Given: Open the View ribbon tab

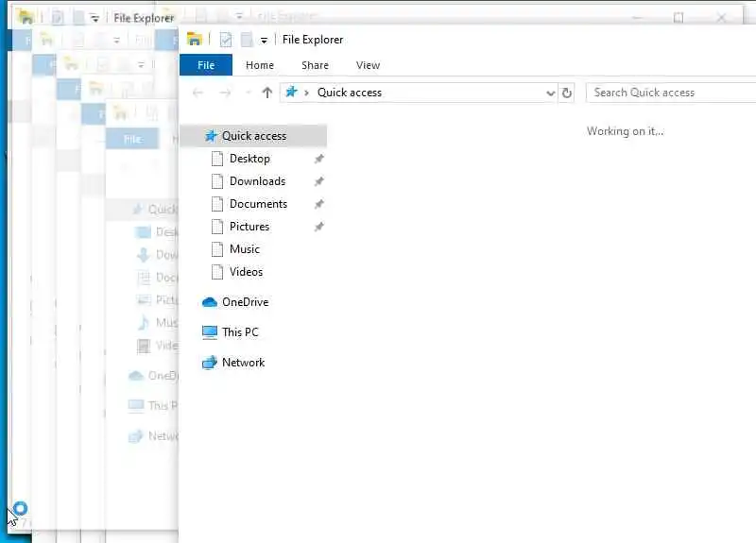Looking at the screenshot, I should click(368, 65).
